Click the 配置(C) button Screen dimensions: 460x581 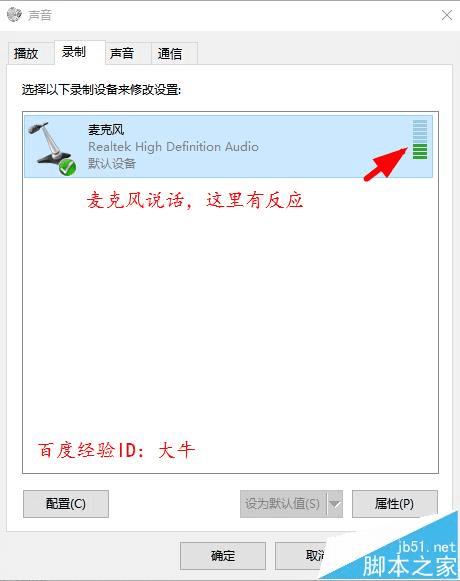pyautogui.click(x=66, y=504)
